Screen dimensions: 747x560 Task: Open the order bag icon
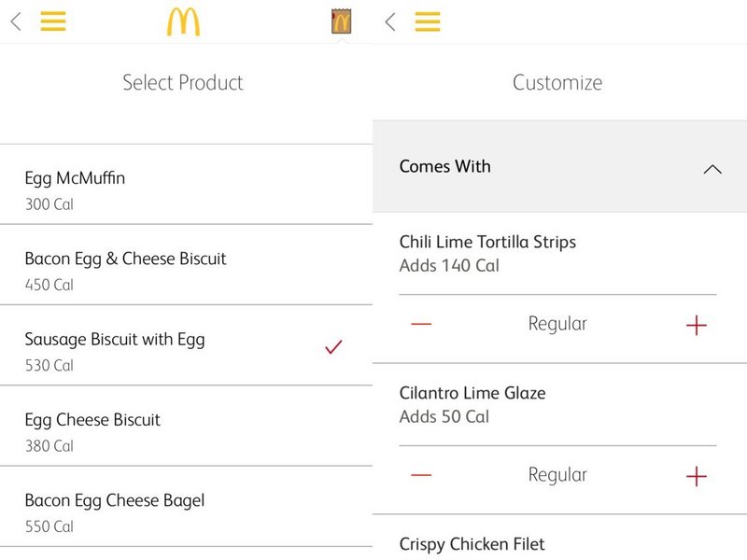coord(341,21)
